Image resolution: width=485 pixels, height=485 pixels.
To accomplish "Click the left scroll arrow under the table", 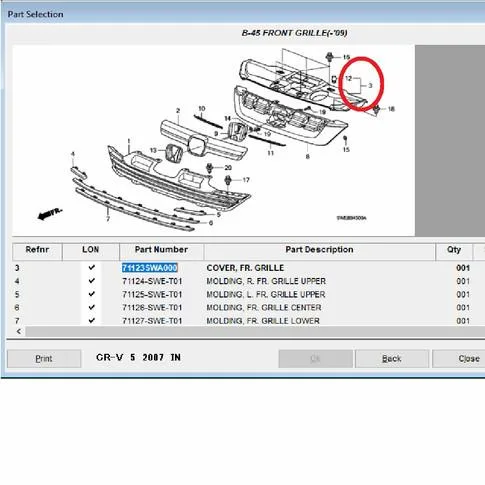I will (x=19, y=332).
